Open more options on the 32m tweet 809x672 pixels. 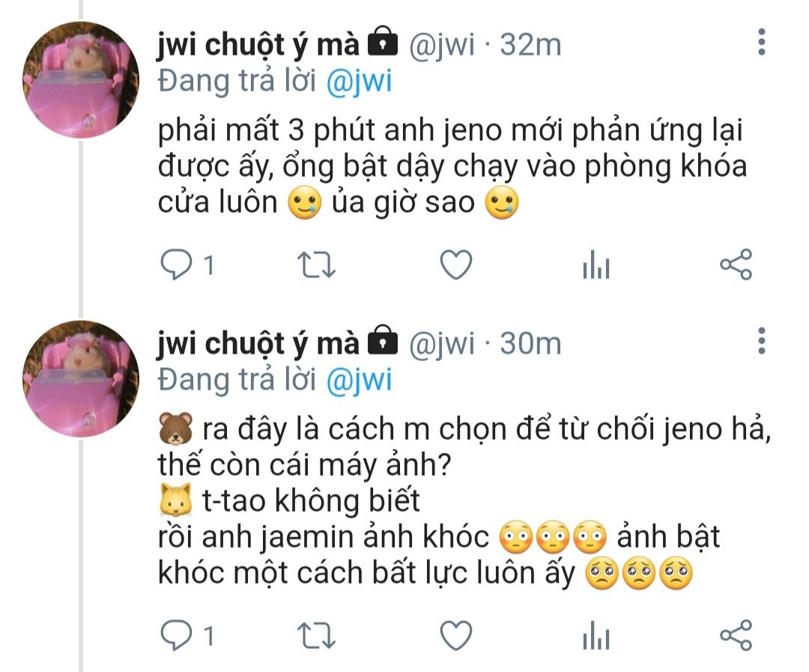pyautogui.click(x=762, y=42)
